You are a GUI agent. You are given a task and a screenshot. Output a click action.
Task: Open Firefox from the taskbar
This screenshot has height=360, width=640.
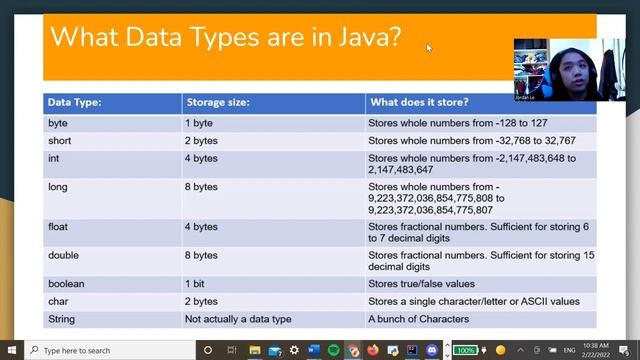click(373, 350)
